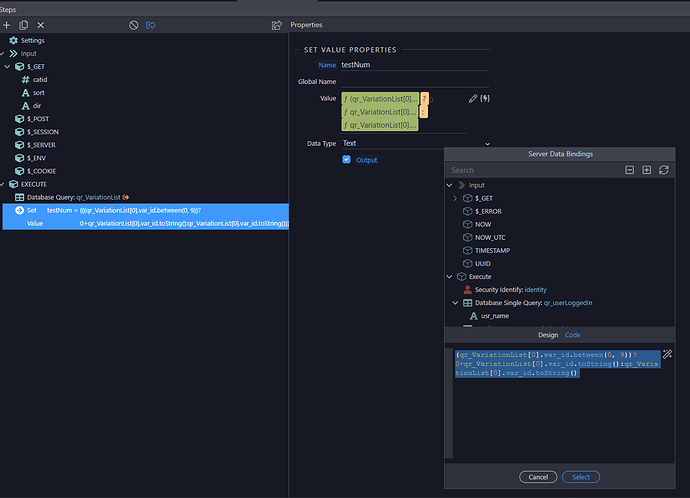Select the catid number parameter
690x498 pixels.
click(x=34, y=80)
